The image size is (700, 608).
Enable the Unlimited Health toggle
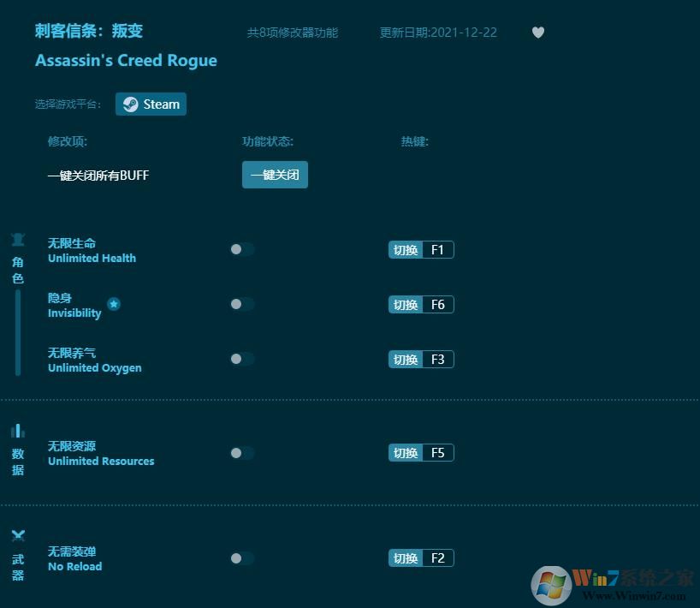(x=241, y=249)
